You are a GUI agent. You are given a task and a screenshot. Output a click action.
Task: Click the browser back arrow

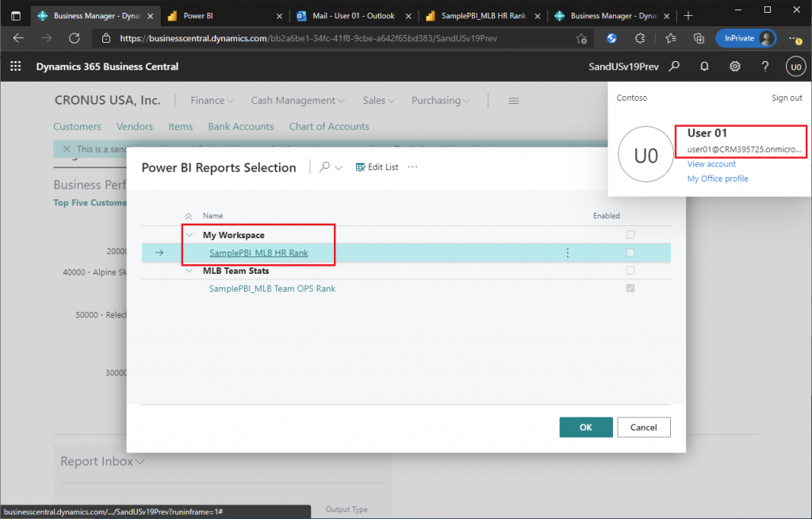[x=19, y=38]
